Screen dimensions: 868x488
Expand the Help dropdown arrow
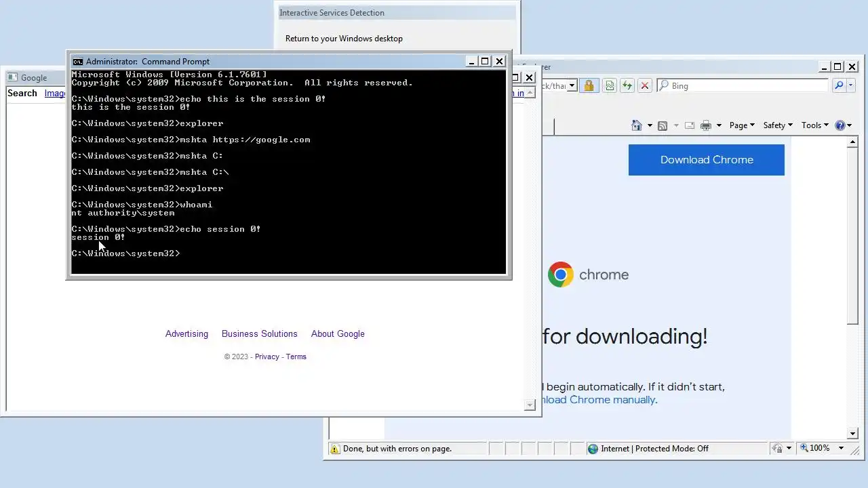point(849,125)
